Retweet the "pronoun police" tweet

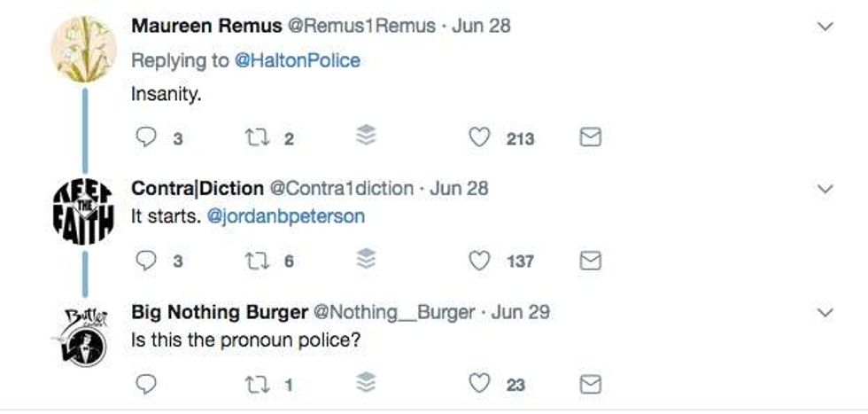tap(252, 384)
